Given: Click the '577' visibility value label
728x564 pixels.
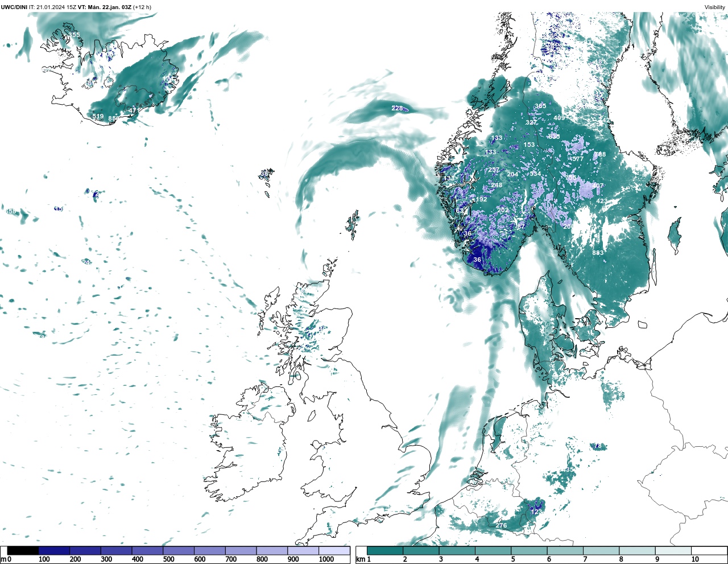Looking at the screenshot, I should pos(578,159).
